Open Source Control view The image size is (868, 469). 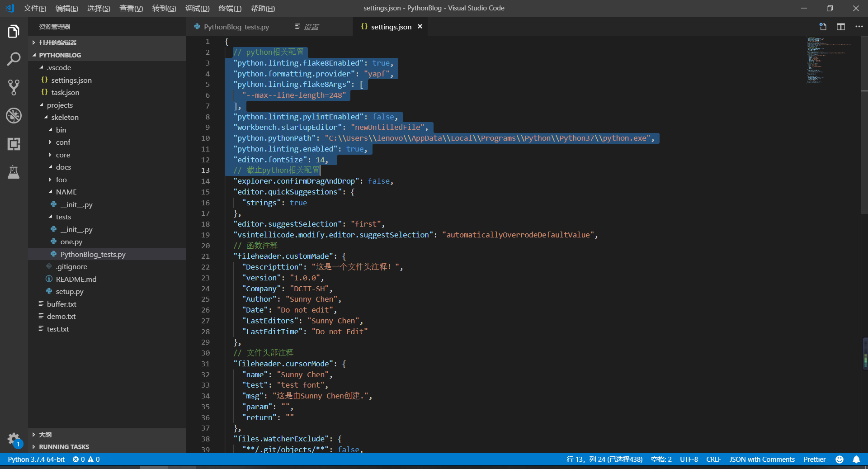click(x=14, y=87)
